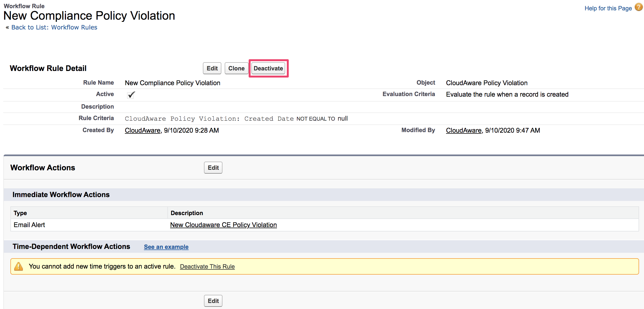Image resolution: width=644 pixels, height=309 pixels.
Task: Click the Immediate Workflow Actions section header
Action: (x=61, y=195)
